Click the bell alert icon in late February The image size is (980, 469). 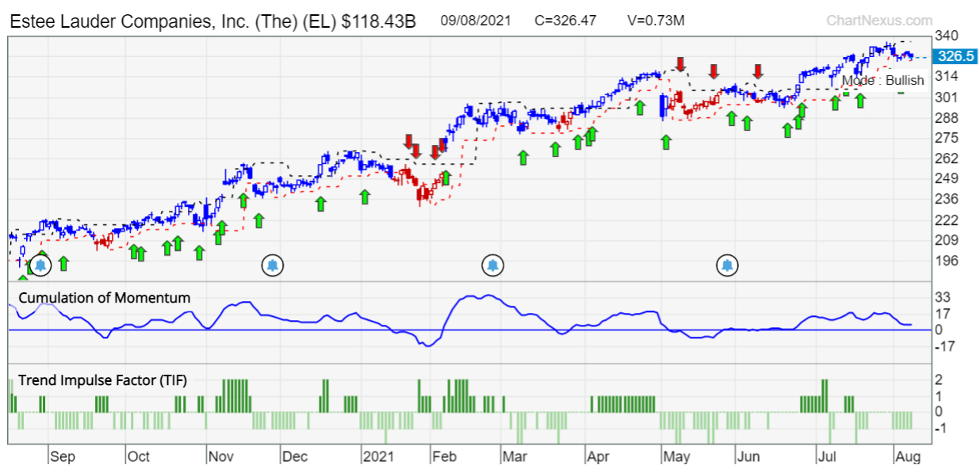point(493,265)
